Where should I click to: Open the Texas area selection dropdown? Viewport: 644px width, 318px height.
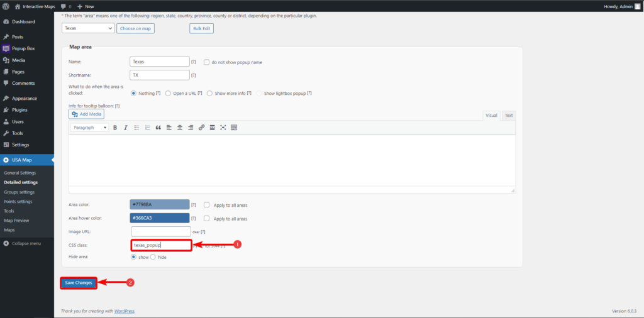point(88,28)
